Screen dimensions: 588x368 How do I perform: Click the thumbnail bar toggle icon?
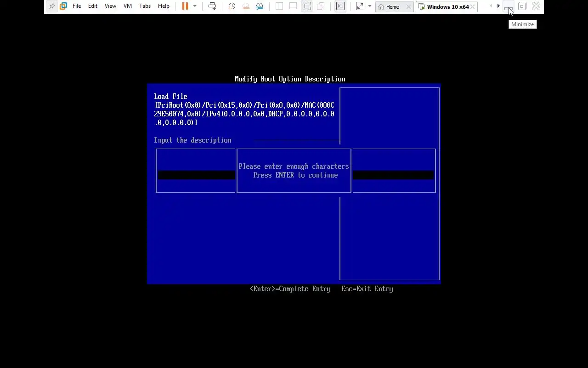[x=293, y=6]
